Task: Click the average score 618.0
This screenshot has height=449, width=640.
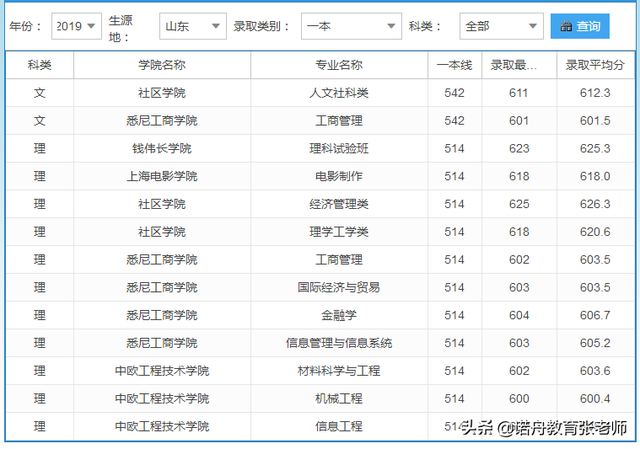Action: [x=595, y=176]
